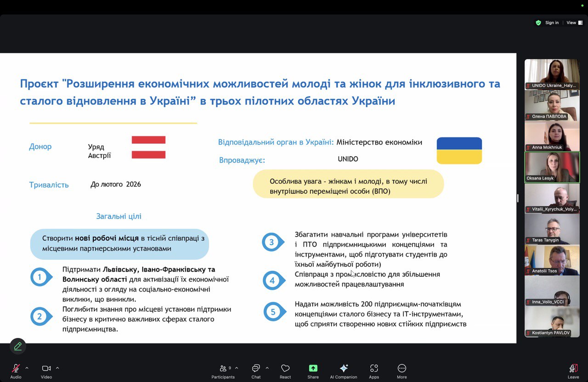Image resolution: width=588 pixels, height=382 pixels.
Task: Select Taras Tanygin's video thumbnail
Action: point(552,229)
